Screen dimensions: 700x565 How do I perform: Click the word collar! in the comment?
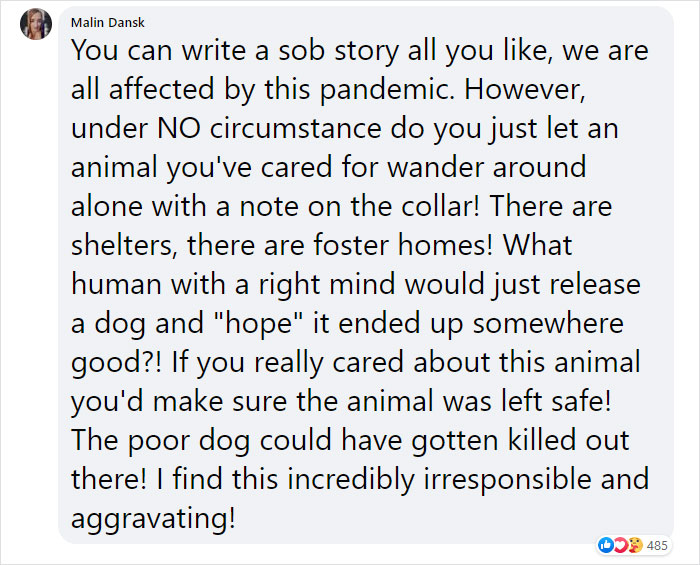coord(441,206)
